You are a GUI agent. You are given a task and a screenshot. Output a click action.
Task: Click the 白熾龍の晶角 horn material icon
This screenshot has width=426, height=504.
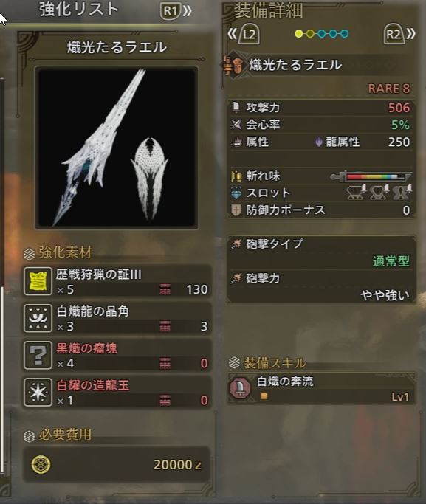(x=38, y=318)
